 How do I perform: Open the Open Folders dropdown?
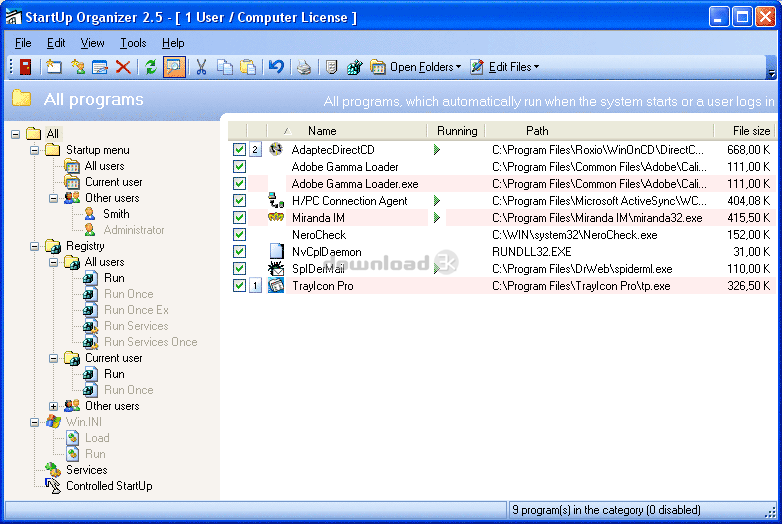(415, 67)
